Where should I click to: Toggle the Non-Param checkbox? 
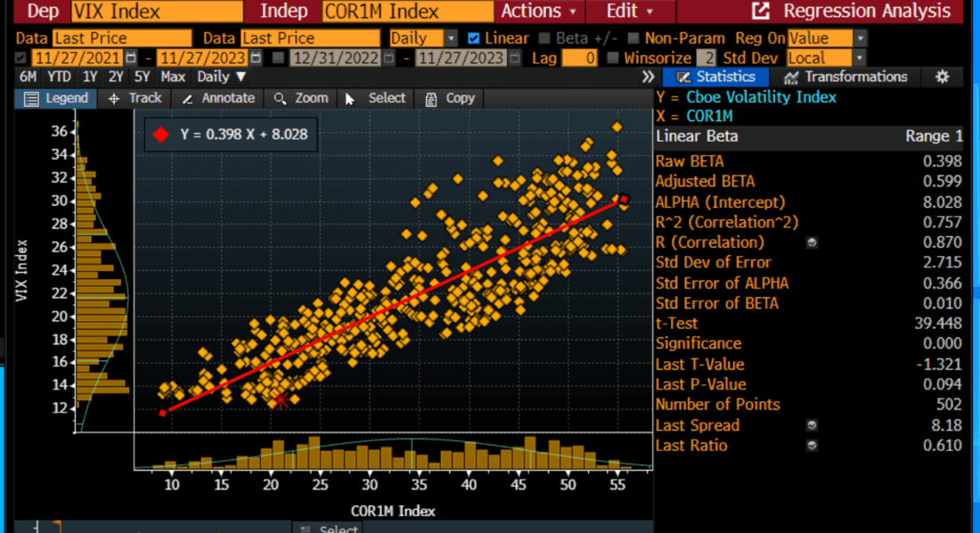[x=630, y=38]
